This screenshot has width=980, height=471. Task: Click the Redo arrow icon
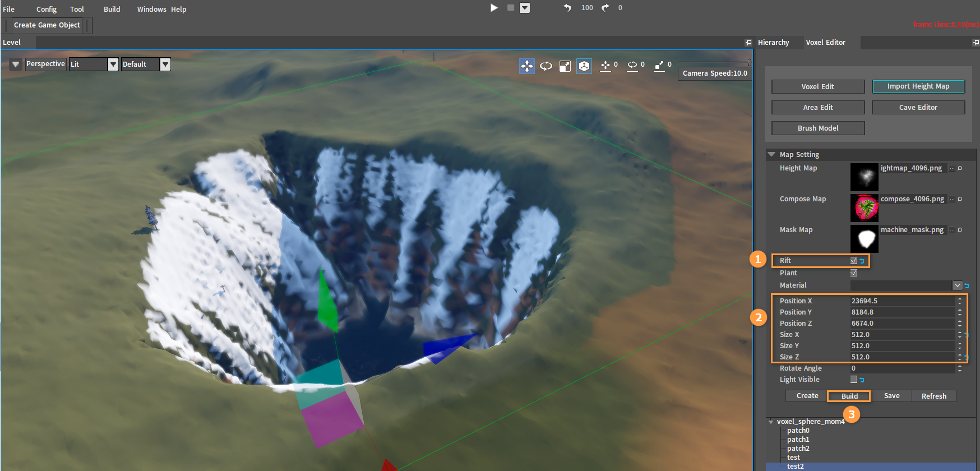pyautogui.click(x=605, y=8)
